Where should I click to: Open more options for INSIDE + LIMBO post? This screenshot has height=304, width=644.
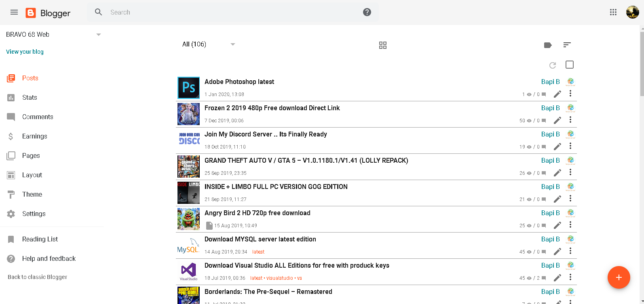click(x=570, y=199)
